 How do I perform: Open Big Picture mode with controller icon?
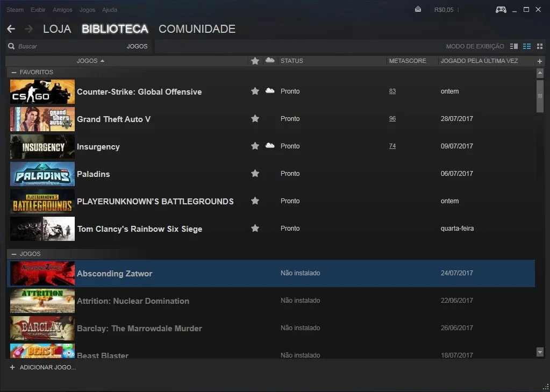501,10
